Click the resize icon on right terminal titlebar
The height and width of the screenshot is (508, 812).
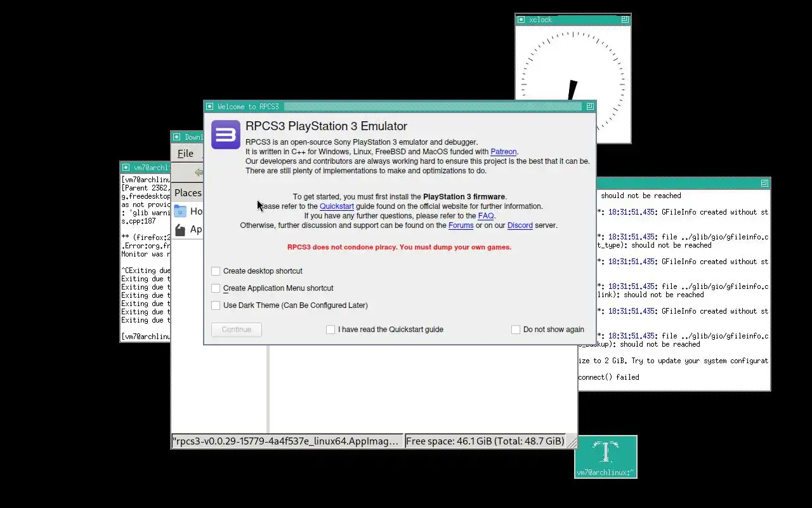click(764, 183)
